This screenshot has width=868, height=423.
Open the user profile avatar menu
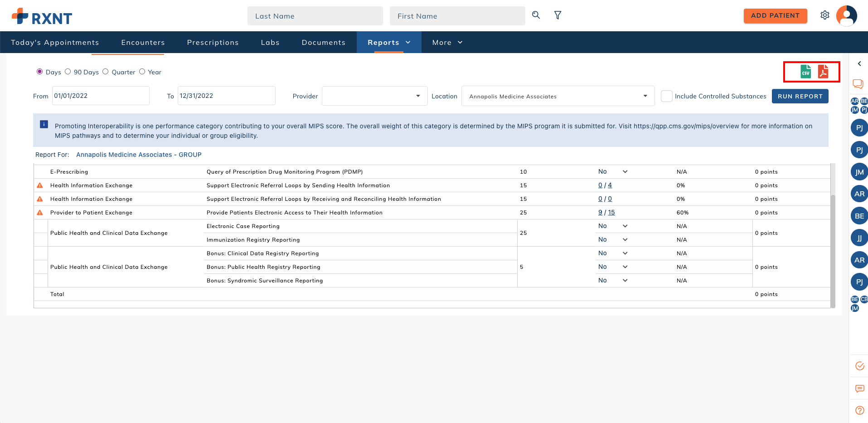(x=847, y=16)
